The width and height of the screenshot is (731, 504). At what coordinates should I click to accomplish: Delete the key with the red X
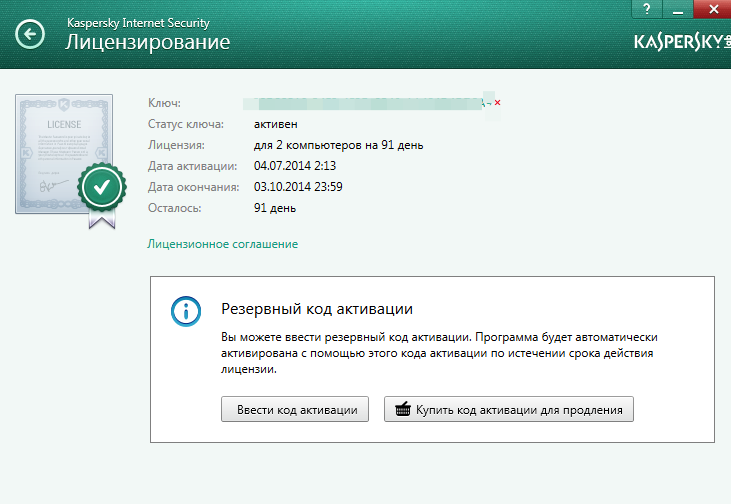497,103
